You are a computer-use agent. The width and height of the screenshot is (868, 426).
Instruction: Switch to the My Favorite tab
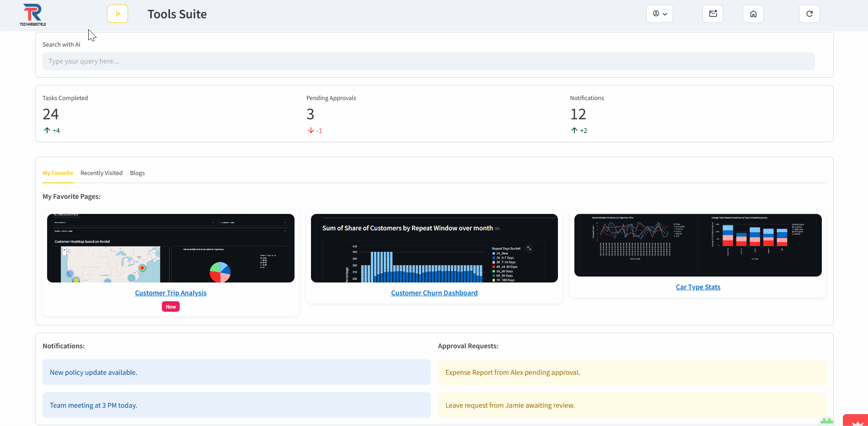pos(58,173)
